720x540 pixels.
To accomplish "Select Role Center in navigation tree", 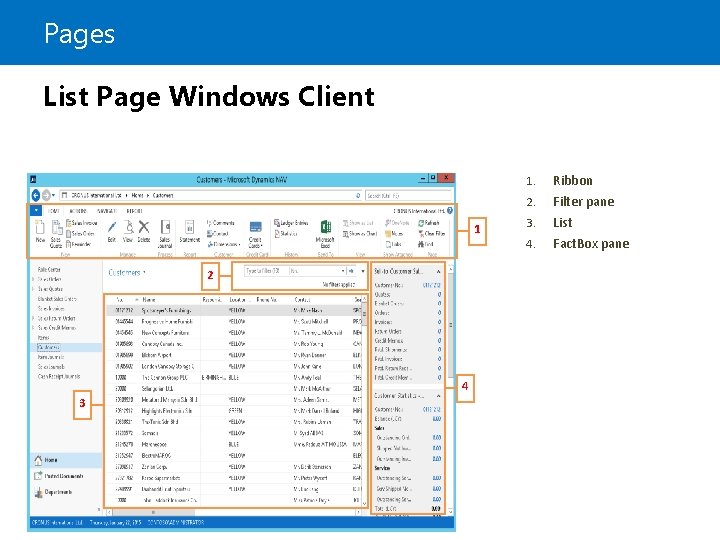I will tap(49, 269).
